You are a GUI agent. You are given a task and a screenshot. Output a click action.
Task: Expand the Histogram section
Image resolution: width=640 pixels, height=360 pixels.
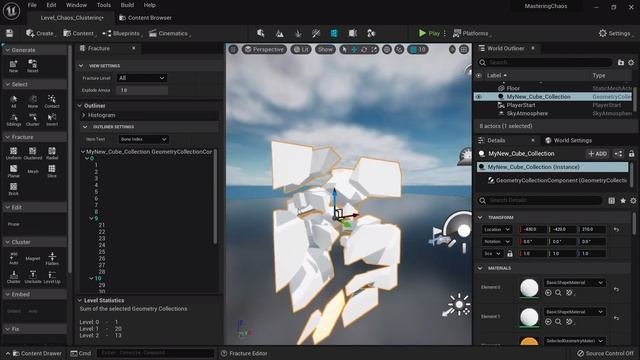[x=84, y=115]
